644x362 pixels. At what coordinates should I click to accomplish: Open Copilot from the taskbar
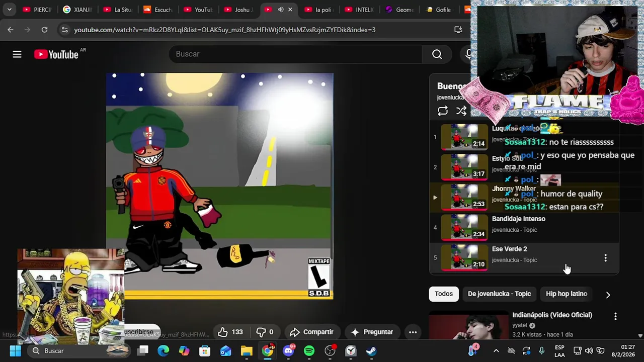coord(184,351)
